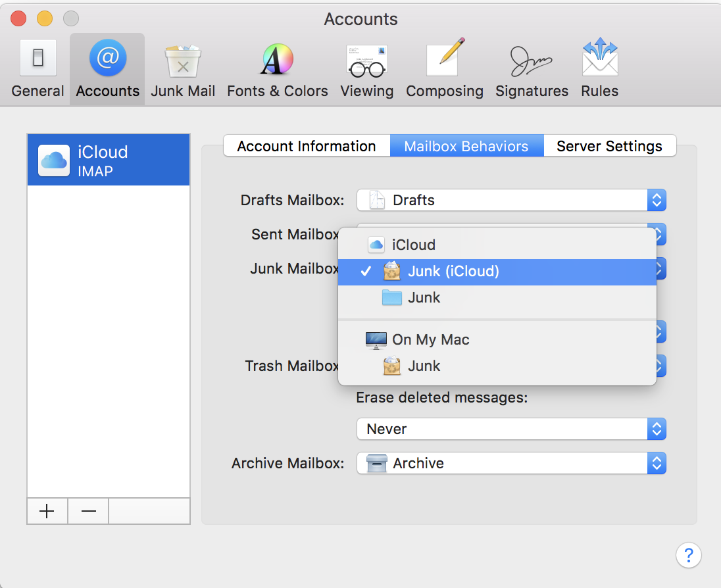Open the Junk Mail preferences pane
721x588 pixels.
click(x=182, y=69)
